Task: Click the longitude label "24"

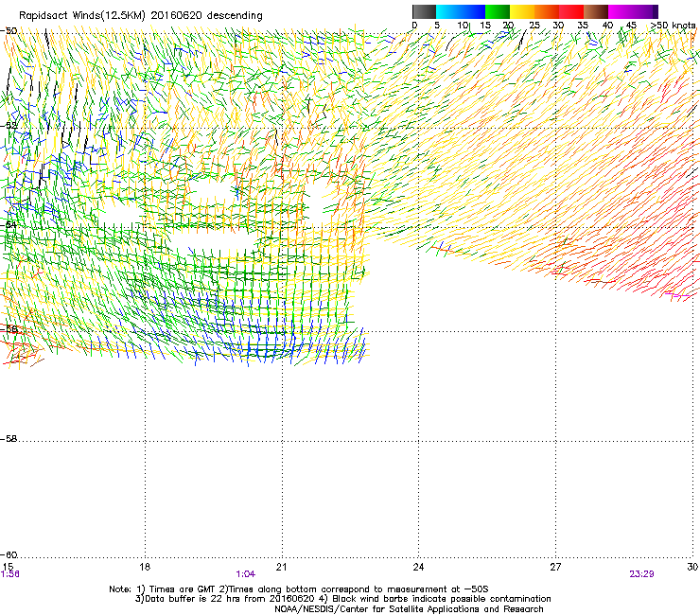Action: (418, 567)
